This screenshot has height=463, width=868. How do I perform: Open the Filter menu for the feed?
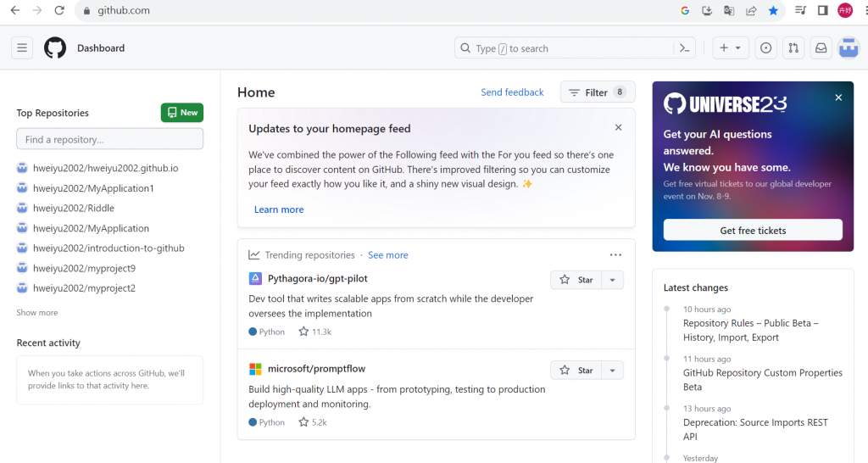click(x=598, y=92)
